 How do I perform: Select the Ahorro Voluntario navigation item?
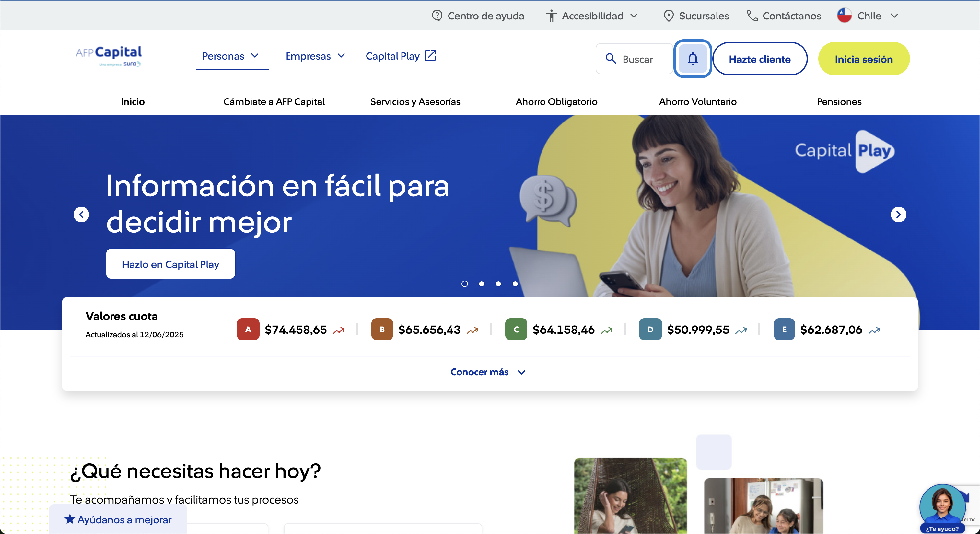[x=698, y=101]
